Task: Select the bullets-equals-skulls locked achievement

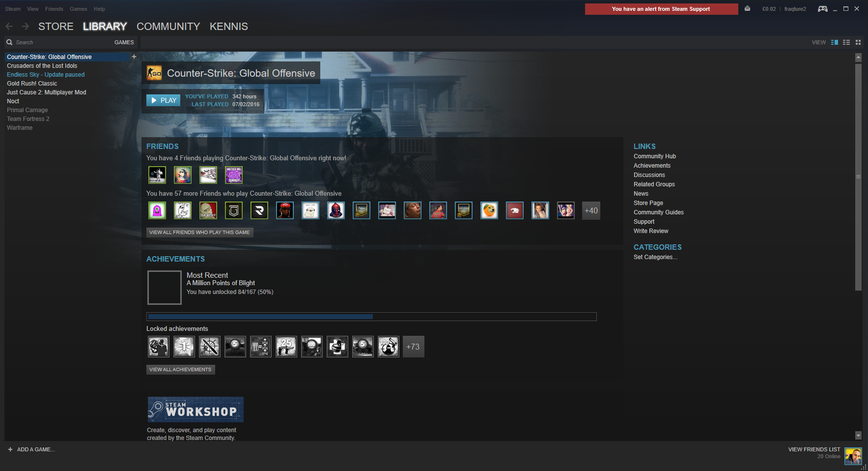Action: coord(261,347)
